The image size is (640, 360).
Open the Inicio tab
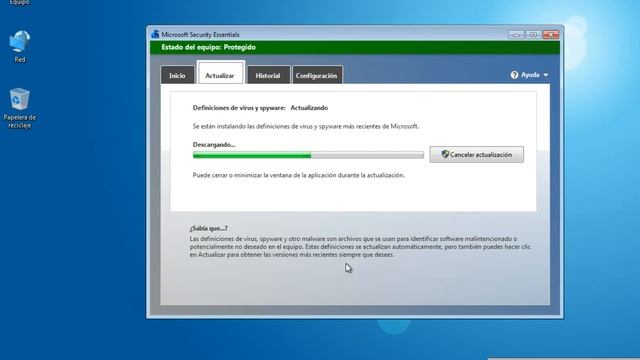(178, 76)
